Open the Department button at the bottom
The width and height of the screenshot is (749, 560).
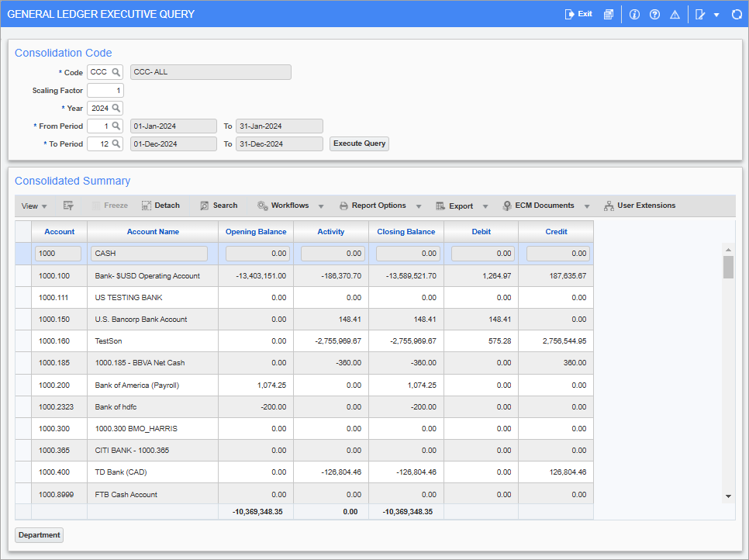[39, 534]
